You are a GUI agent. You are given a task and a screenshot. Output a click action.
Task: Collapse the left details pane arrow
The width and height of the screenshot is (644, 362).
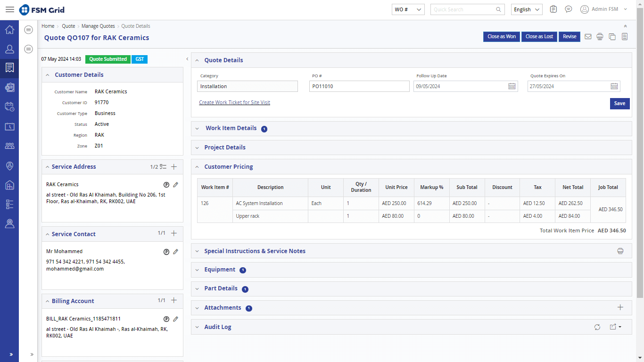point(187,59)
